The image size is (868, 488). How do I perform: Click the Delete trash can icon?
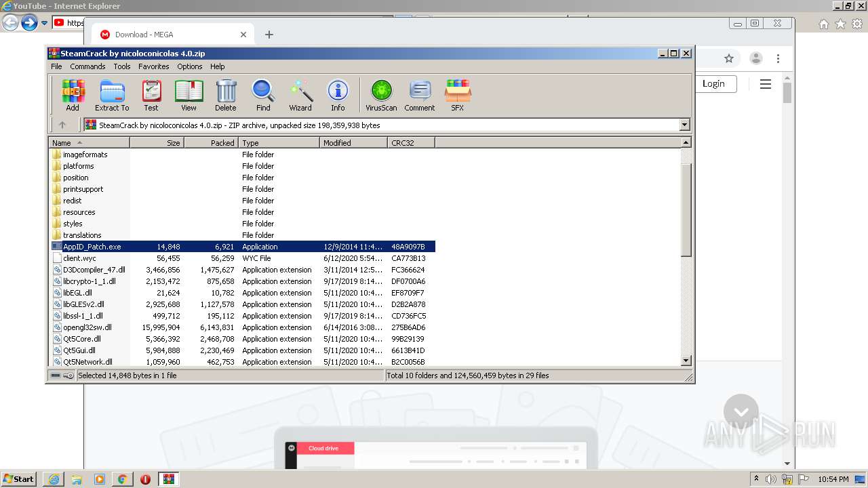point(226,95)
